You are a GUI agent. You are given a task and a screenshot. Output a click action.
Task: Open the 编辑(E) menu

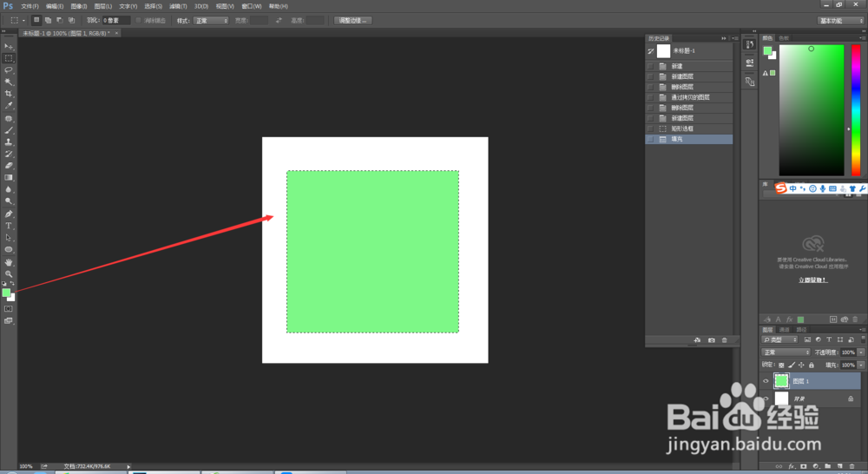click(55, 6)
